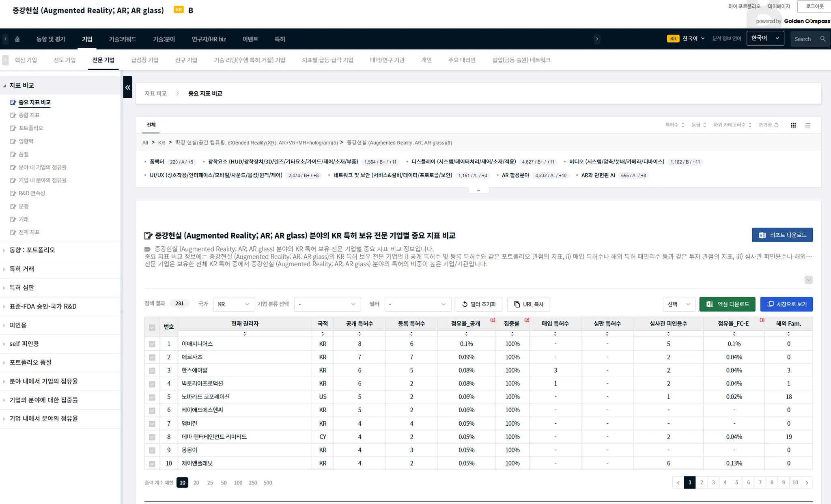Check the row for 한스에이알
The image size is (831, 504).
point(152,370)
